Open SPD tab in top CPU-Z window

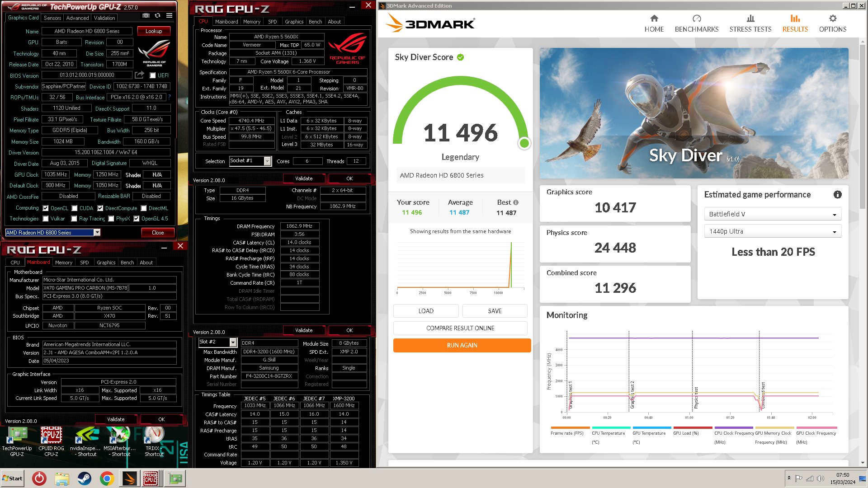[x=273, y=22]
